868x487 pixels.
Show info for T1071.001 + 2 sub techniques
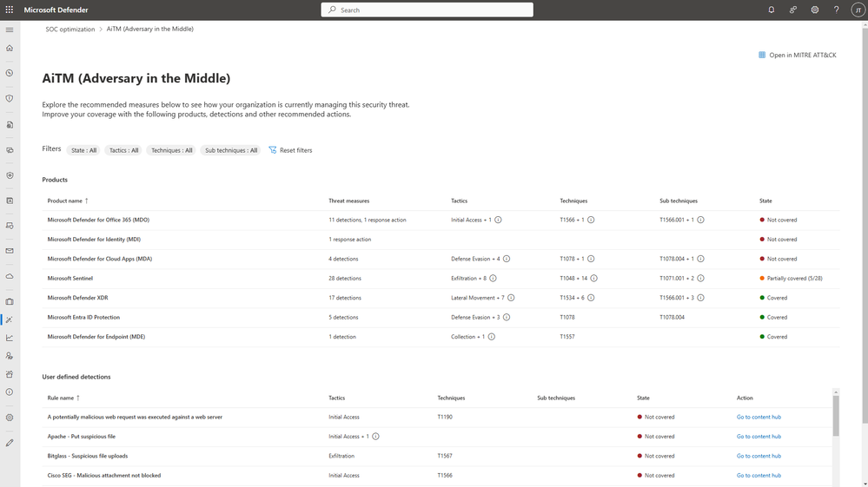point(701,279)
